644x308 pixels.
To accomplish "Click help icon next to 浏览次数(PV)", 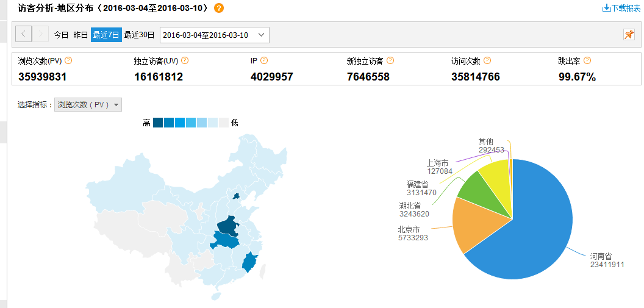I will 69,61.
